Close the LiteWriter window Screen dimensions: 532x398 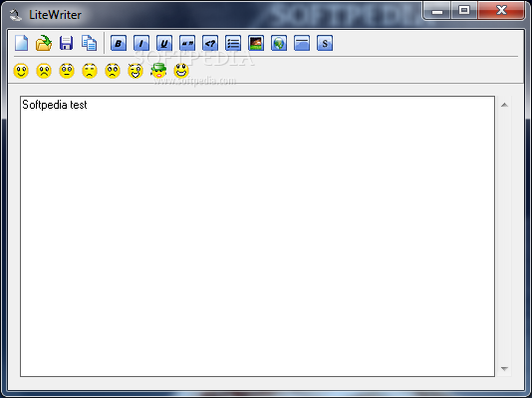tap(501, 11)
